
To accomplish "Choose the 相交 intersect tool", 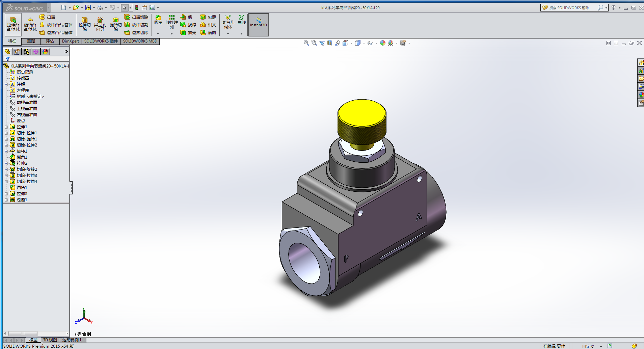I will tap(208, 25).
